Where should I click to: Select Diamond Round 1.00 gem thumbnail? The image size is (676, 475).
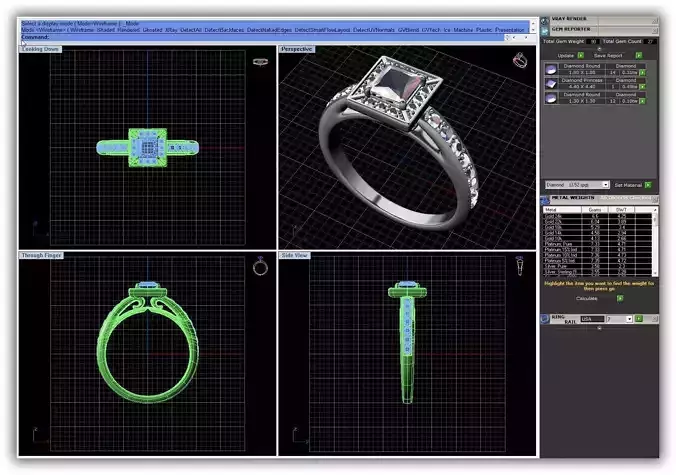point(550,69)
